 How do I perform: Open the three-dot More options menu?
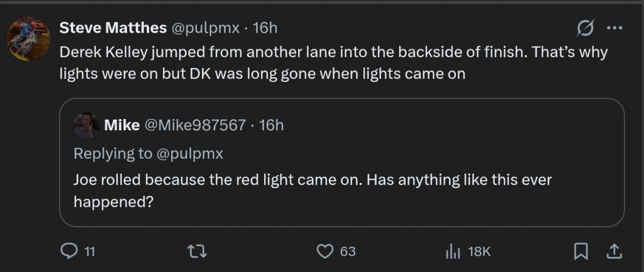614,28
